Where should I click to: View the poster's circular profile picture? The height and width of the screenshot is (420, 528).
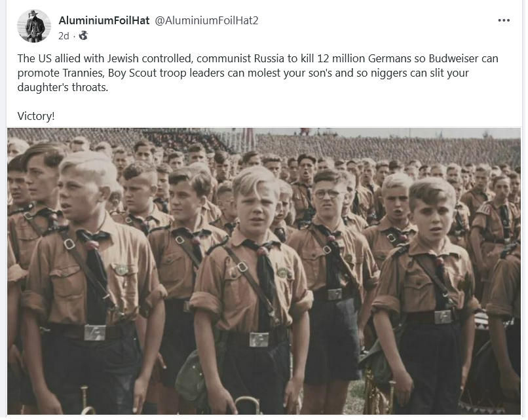pos(34,26)
